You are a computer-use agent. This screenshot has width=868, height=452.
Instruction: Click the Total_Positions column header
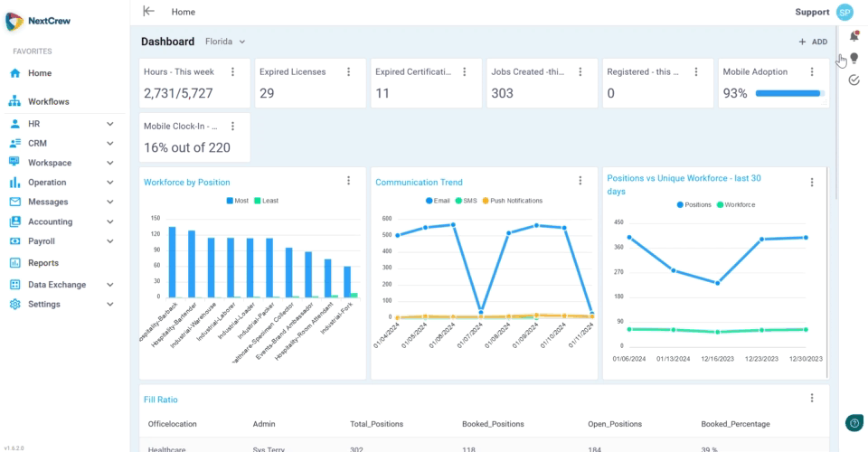coord(376,424)
